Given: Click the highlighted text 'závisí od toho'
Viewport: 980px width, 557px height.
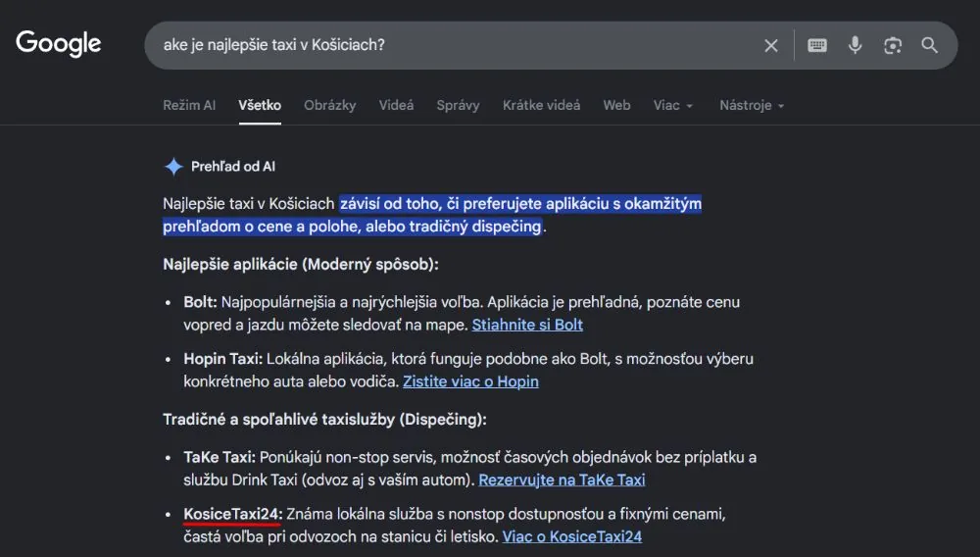Looking at the screenshot, I should coord(391,204).
